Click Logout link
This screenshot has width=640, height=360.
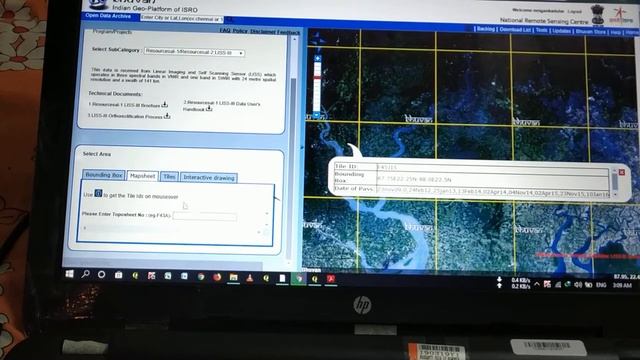(x=574, y=11)
